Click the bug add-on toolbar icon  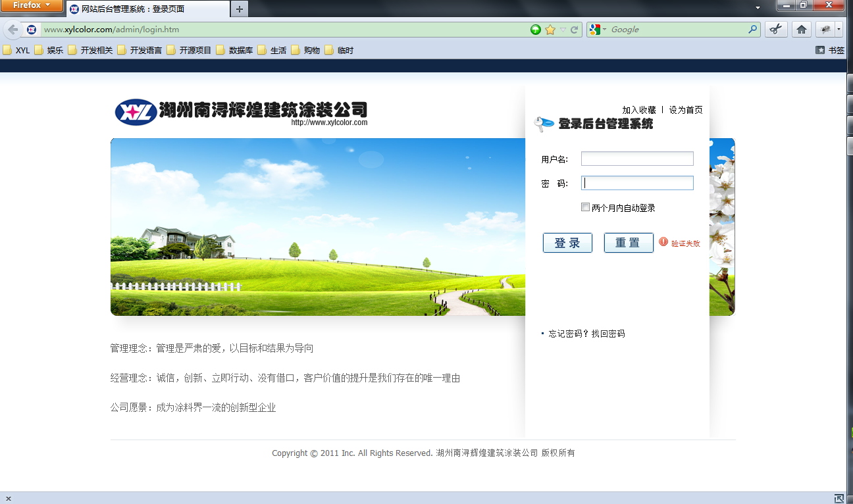point(825,30)
